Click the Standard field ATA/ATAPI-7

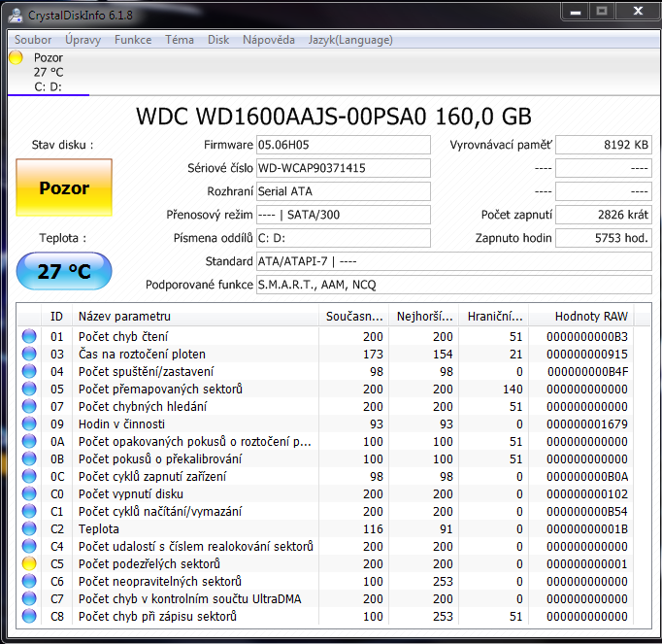[454, 261]
